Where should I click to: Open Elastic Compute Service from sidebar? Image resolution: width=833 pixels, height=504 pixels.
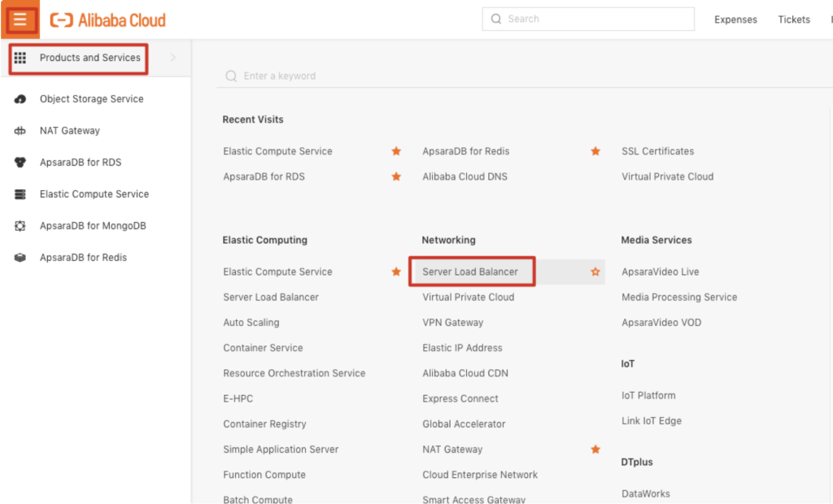(94, 194)
